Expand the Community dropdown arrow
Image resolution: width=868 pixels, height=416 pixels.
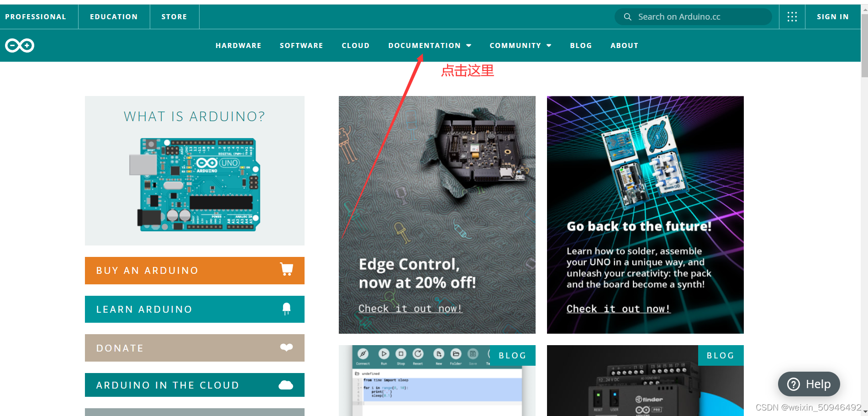[549, 46]
